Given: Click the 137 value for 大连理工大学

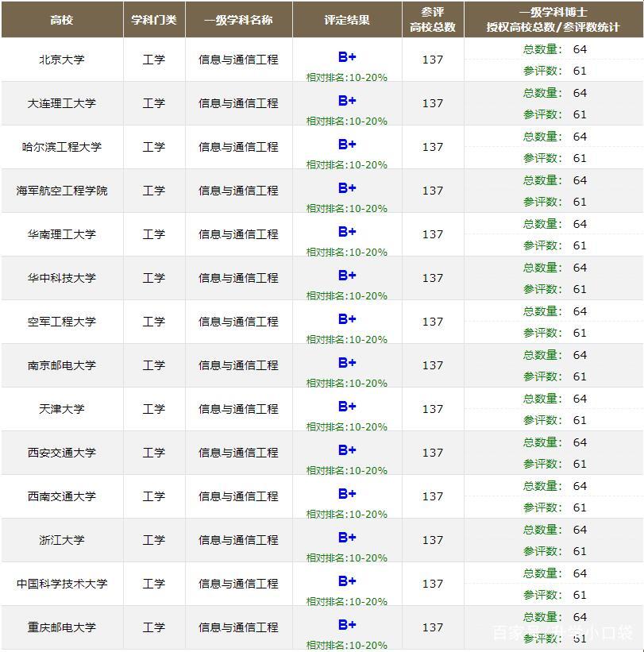Looking at the screenshot, I should [433, 103].
